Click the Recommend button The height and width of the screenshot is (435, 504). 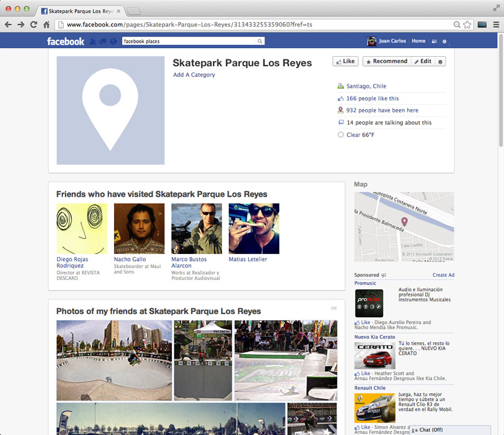point(387,61)
